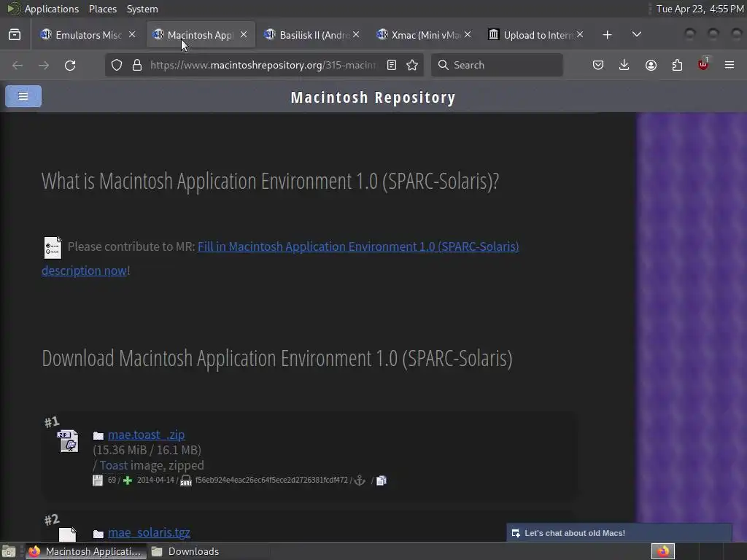
Task: Open the 'Let's chat about old Macs!' widget
Action: pos(619,533)
